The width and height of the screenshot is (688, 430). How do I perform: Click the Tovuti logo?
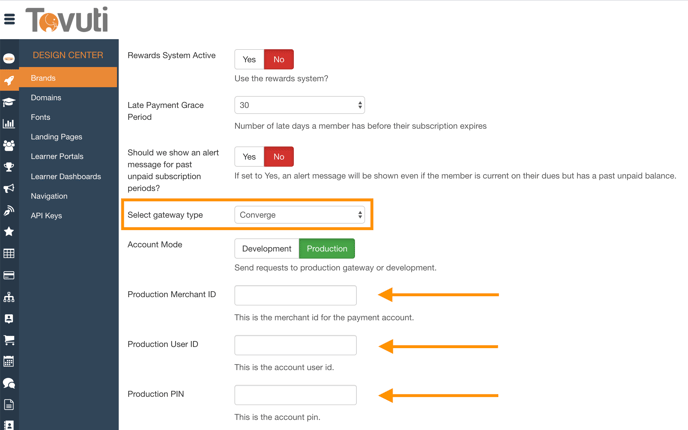point(67,19)
